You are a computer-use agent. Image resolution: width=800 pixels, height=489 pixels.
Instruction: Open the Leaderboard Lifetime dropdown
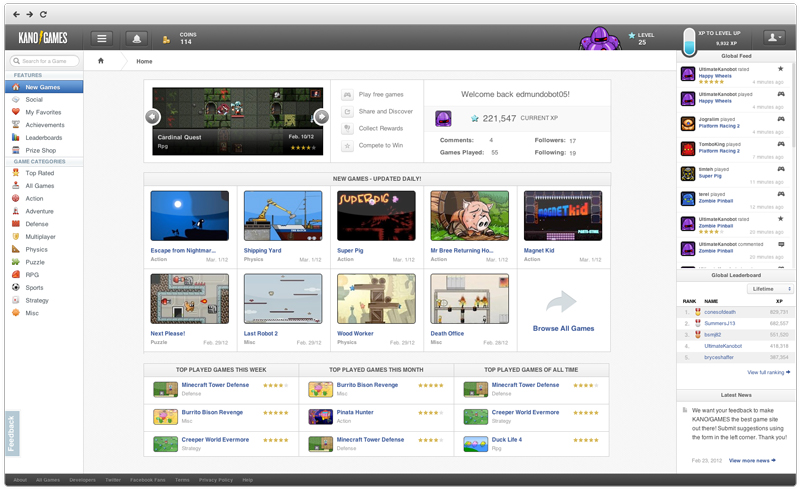pyautogui.click(x=770, y=289)
